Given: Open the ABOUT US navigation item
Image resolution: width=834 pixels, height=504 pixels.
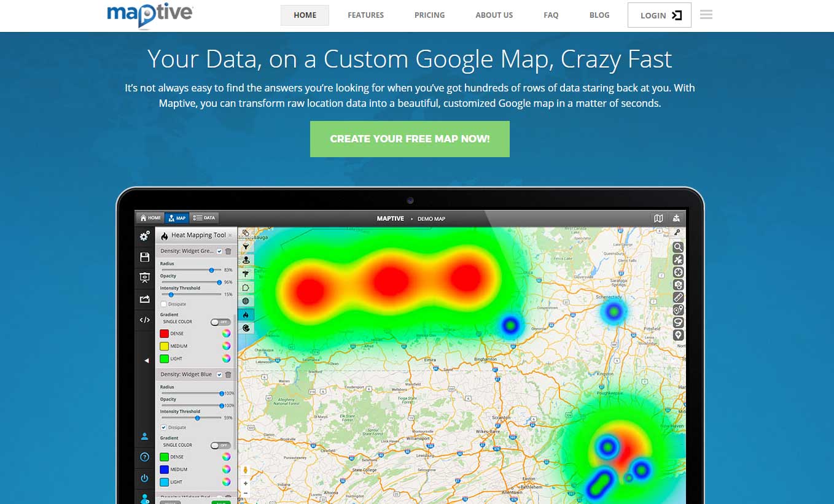Looking at the screenshot, I should click(x=494, y=15).
